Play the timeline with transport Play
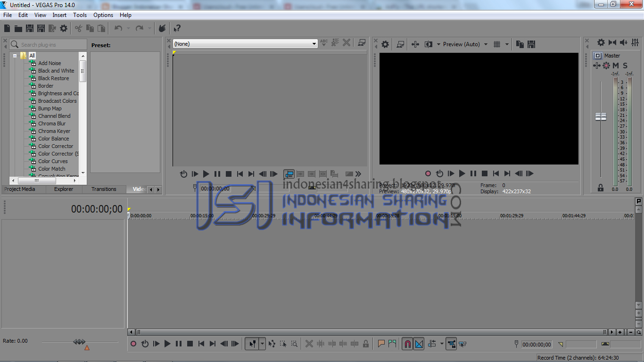 [167, 344]
